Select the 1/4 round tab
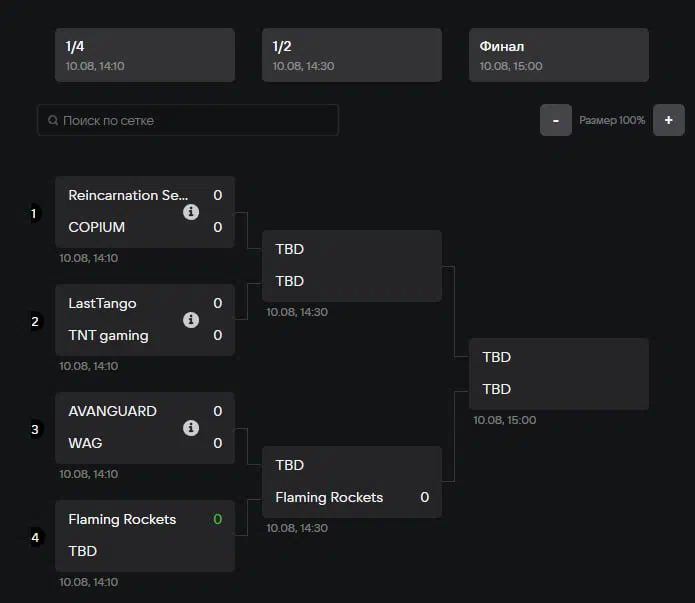The image size is (695, 603). pos(145,55)
